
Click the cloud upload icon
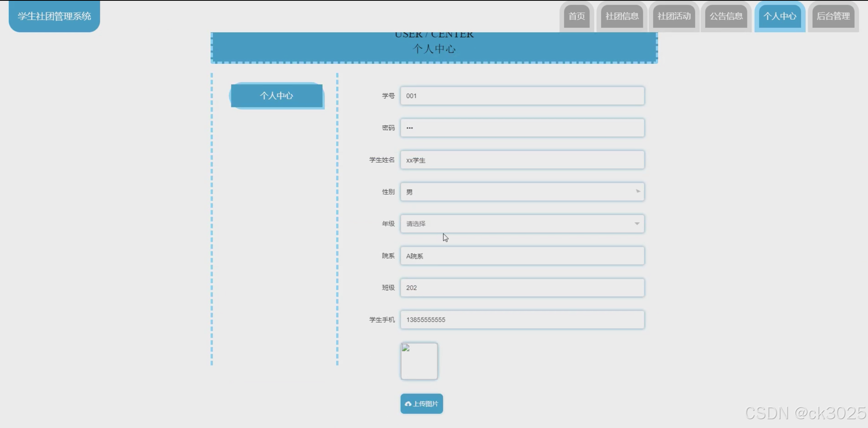coord(408,404)
